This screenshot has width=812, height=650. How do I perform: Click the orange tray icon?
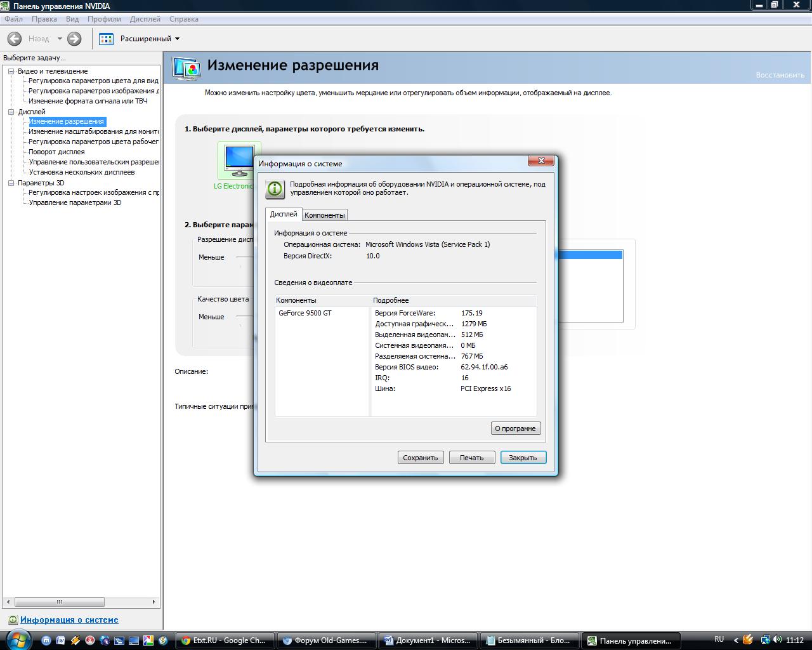tap(749, 640)
